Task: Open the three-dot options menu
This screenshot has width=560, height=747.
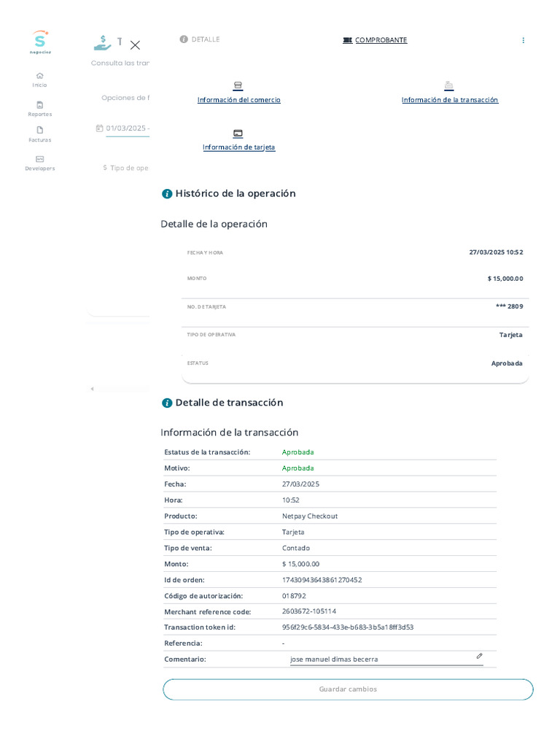Action: coord(524,41)
